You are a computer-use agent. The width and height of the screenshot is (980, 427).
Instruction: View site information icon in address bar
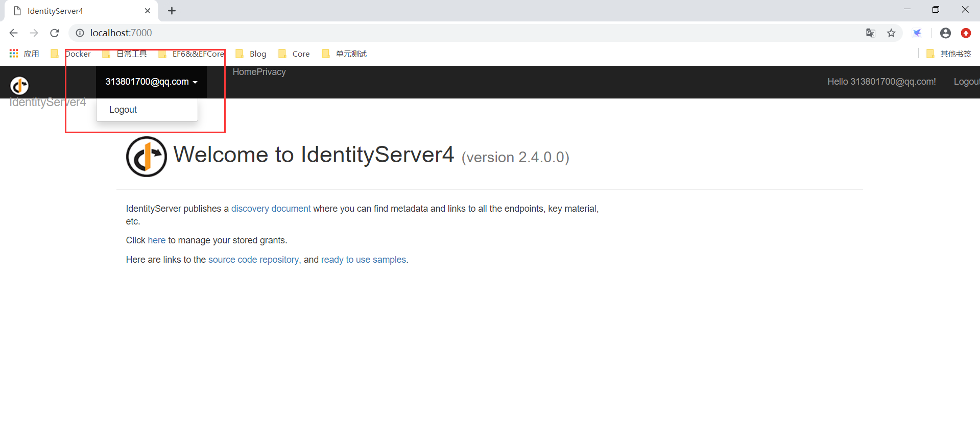pyautogui.click(x=80, y=33)
